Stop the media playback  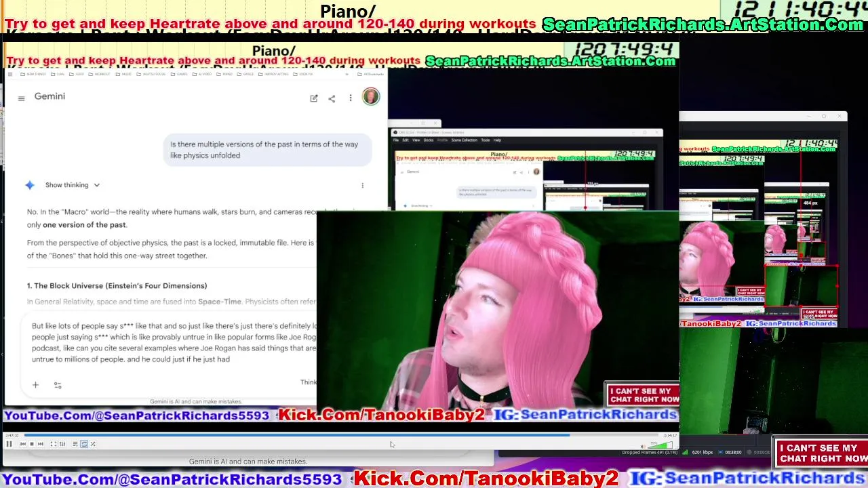[x=32, y=444]
